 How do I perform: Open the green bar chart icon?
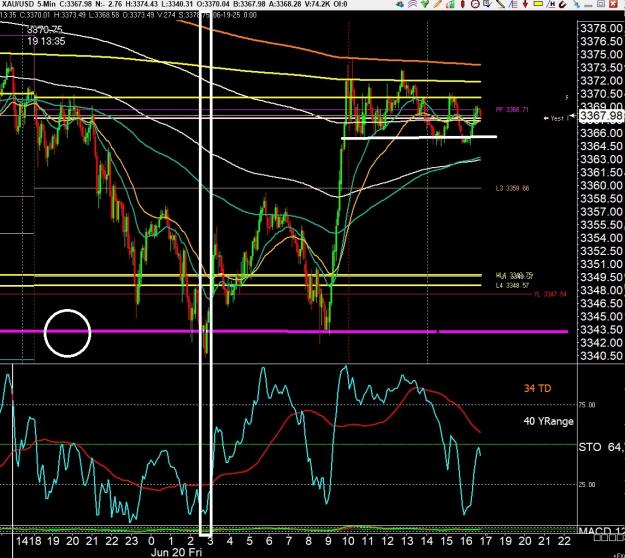point(450,4)
